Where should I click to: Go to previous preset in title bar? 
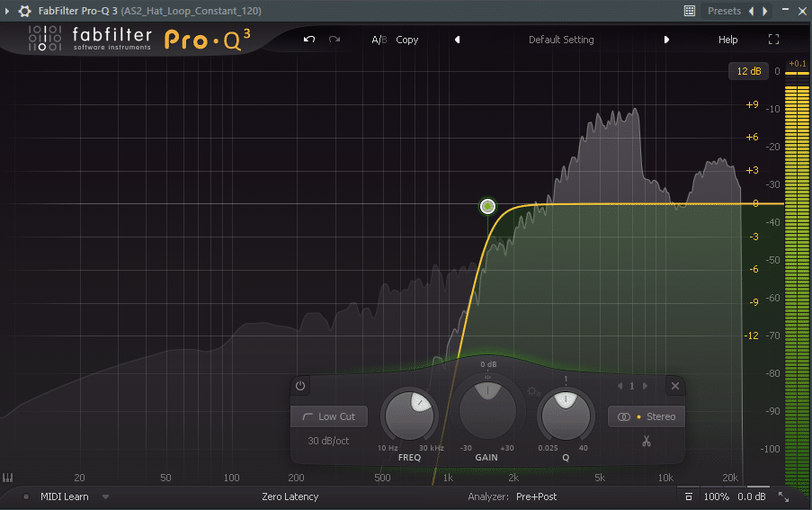tap(751, 11)
